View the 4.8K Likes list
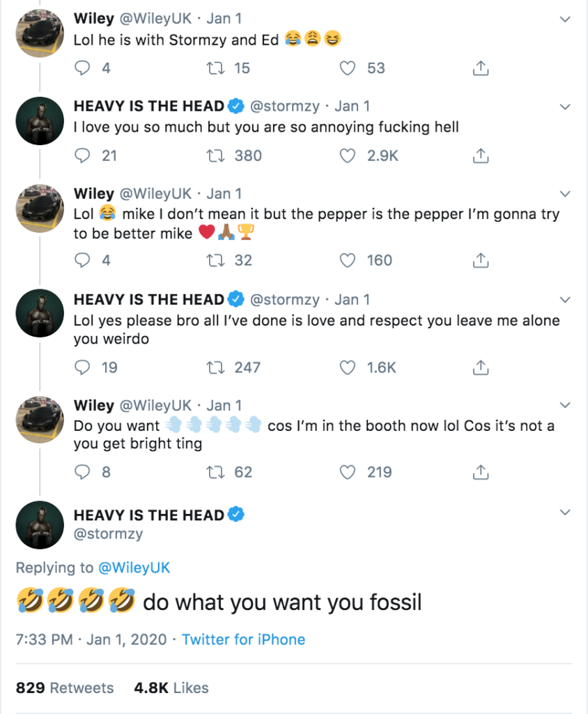 pos(171,688)
